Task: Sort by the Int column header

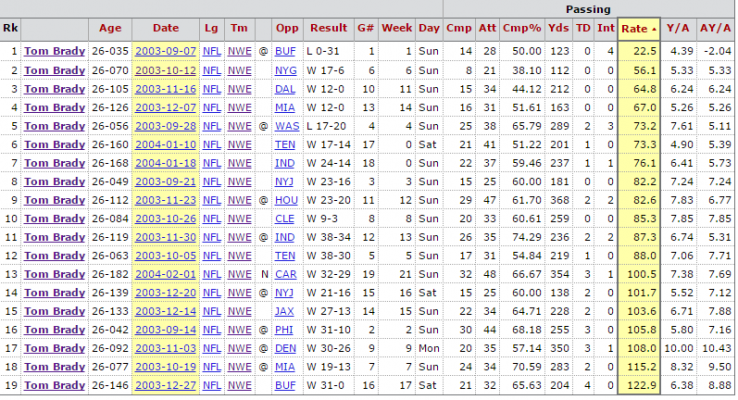Action: (x=606, y=28)
